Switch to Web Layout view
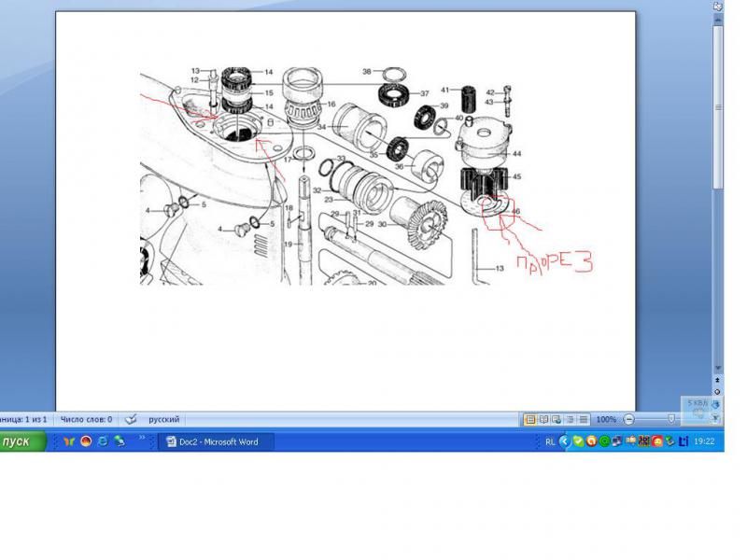The width and height of the screenshot is (747, 560). click(x=557, y=420)
